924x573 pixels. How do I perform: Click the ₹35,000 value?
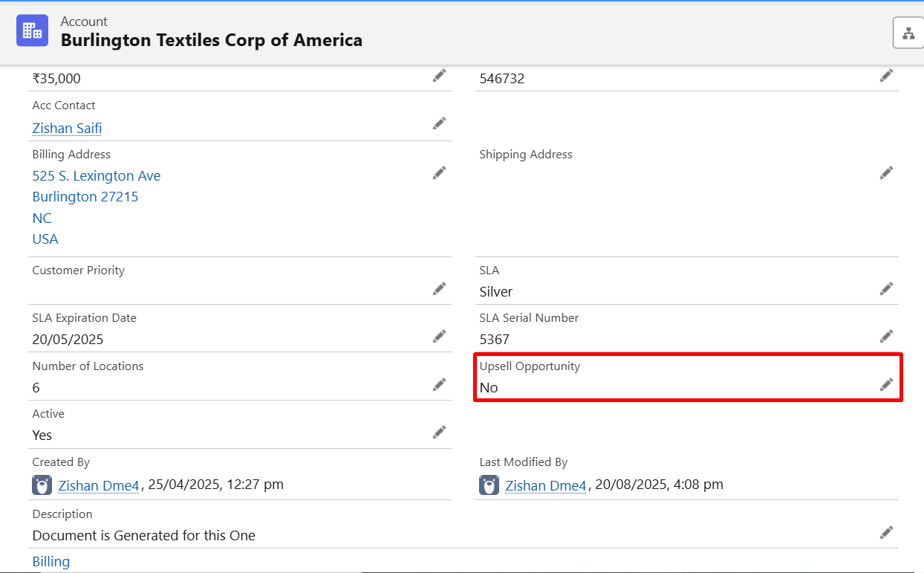tap(56, 79)
